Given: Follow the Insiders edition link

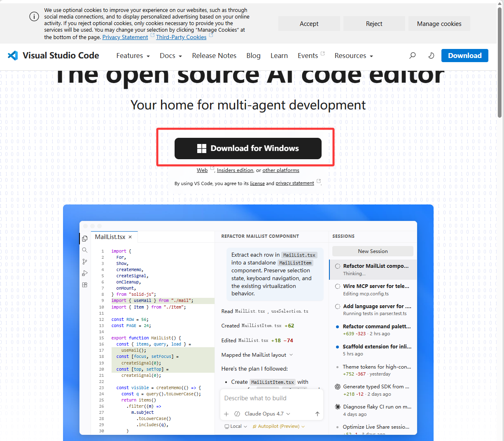Looking at the screenshot, I should coord(235,170).
